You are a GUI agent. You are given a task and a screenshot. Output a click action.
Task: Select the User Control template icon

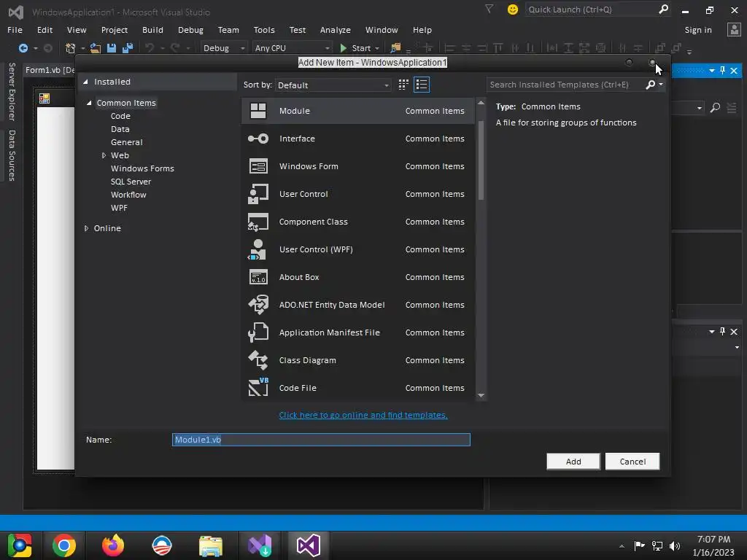pos(258,194)
